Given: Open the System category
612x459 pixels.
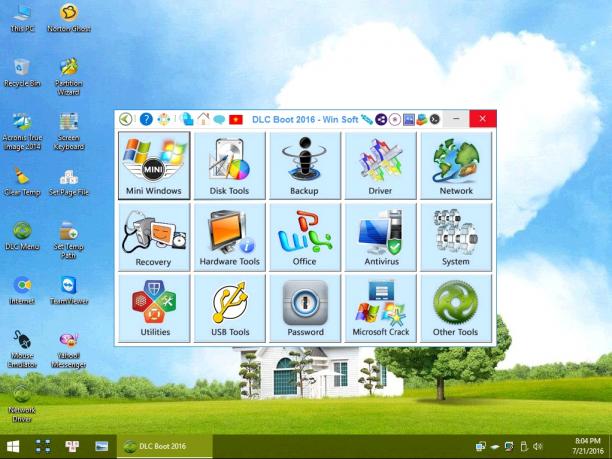Looking at the screenshot, I should (455, 237).
